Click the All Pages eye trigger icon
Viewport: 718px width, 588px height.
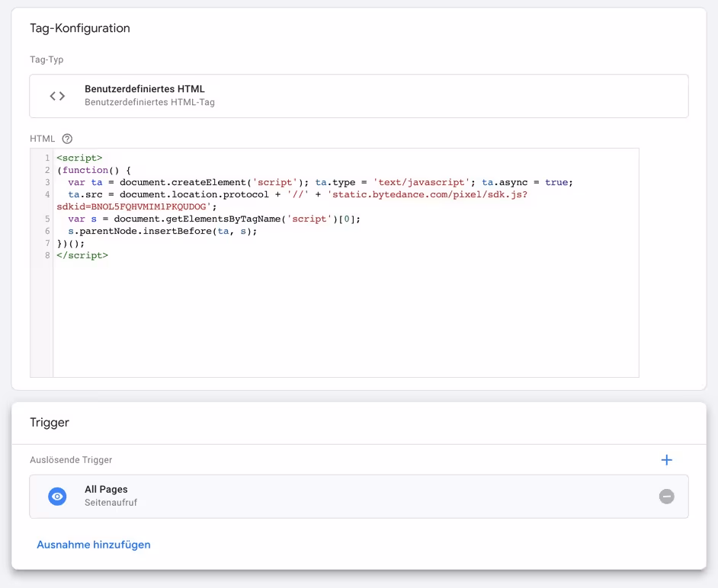coord(57,497)
